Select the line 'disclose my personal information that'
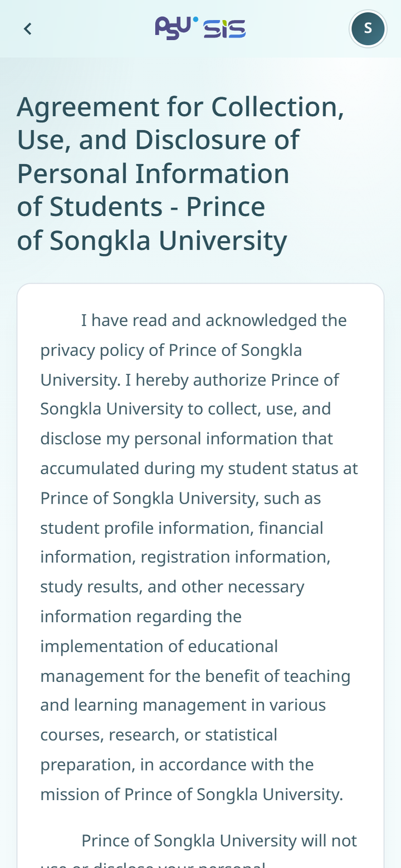 point(187,439)
